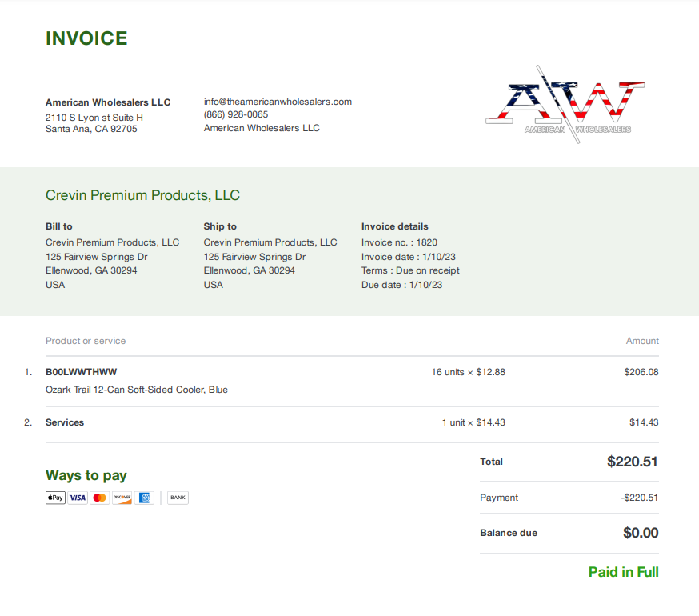Click Invoice date : 1/10/23
Screen dimensions: 699x616
(x=409, y=257)
